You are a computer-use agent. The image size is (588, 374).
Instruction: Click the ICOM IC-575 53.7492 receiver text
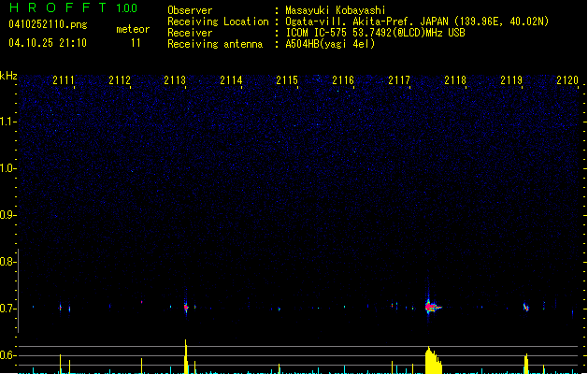click(x=375, y=33)
